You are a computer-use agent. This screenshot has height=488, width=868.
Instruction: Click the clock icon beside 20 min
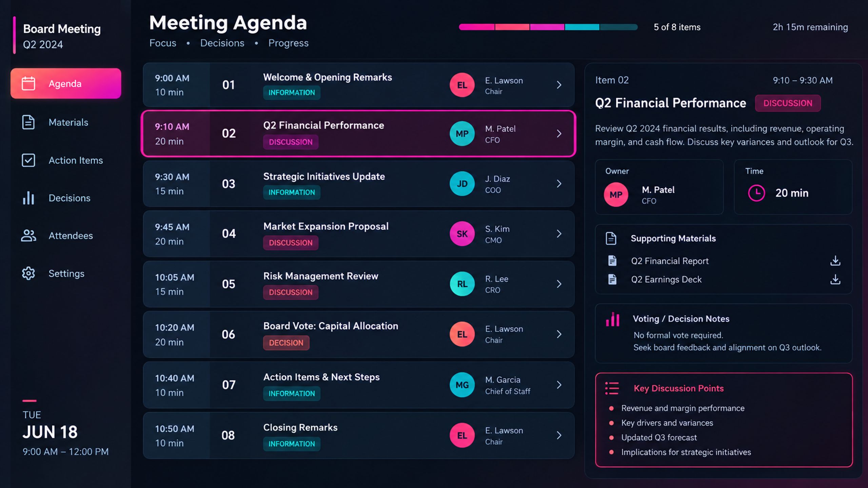(756, 193)
